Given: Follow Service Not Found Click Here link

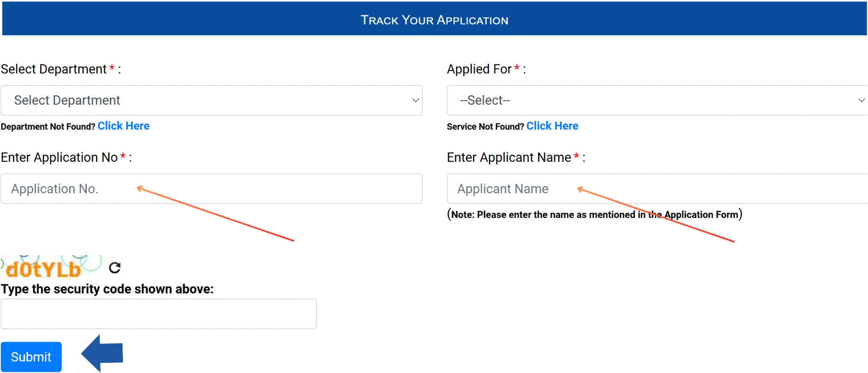Looking at the screenshot, I should coord(552,126).
